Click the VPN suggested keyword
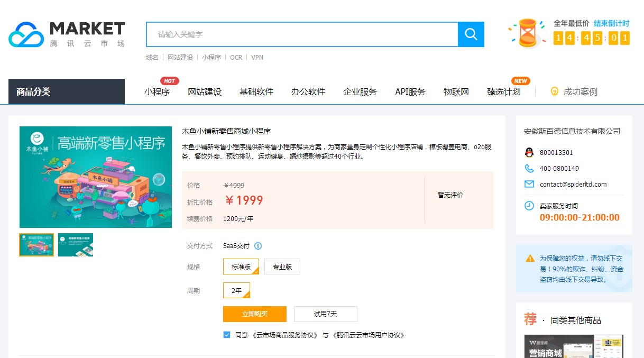Image resolution: width=644 pixels, height=358 pixels. click(257, 57)
